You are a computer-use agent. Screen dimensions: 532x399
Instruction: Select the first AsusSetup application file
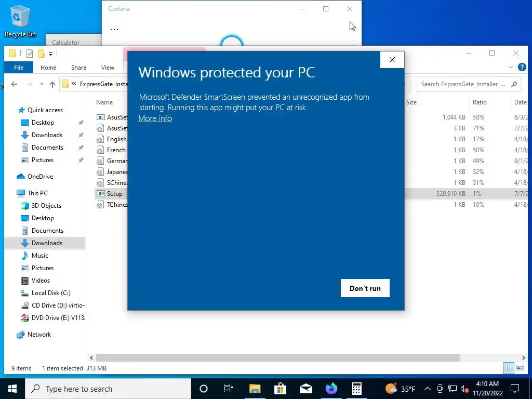pyautogui.click(x=117, y=117)
